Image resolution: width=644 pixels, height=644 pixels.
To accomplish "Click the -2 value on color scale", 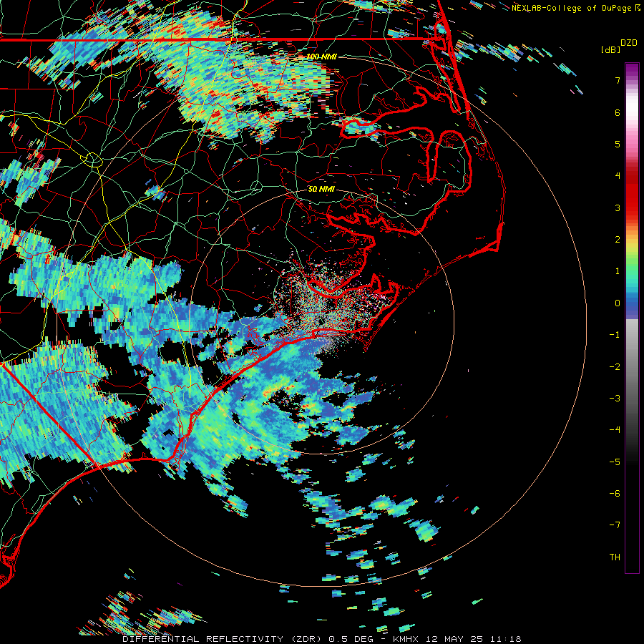I will [615, 366].
